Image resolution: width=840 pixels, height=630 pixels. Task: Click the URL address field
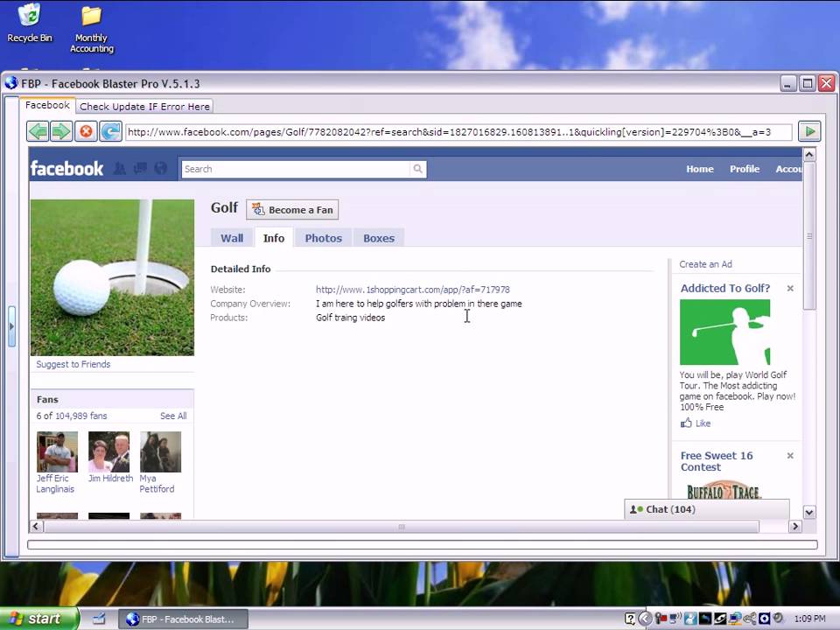[458, 132]
